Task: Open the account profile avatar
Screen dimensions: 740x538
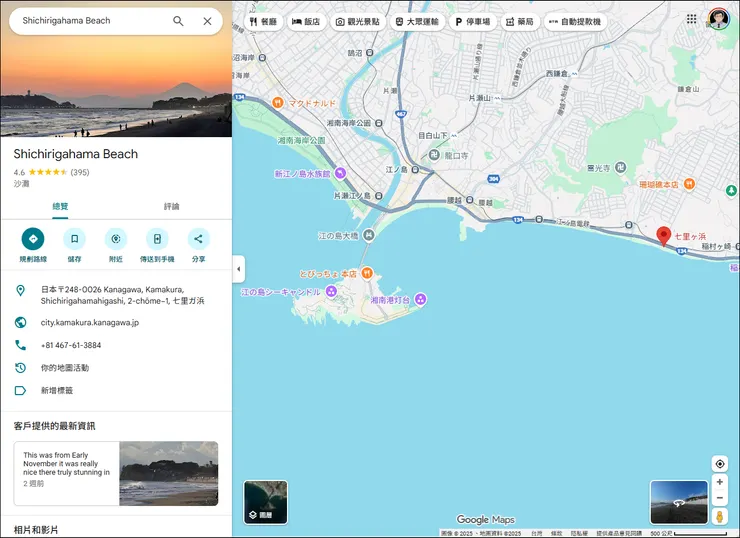Action: (x=718, y=19)
